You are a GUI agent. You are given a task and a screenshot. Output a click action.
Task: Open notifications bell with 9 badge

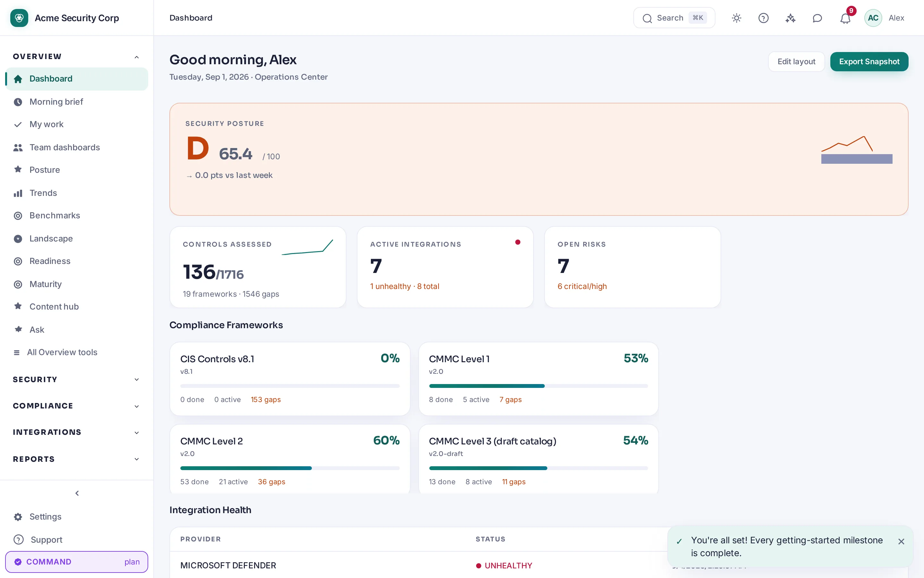tap(845, 18)
